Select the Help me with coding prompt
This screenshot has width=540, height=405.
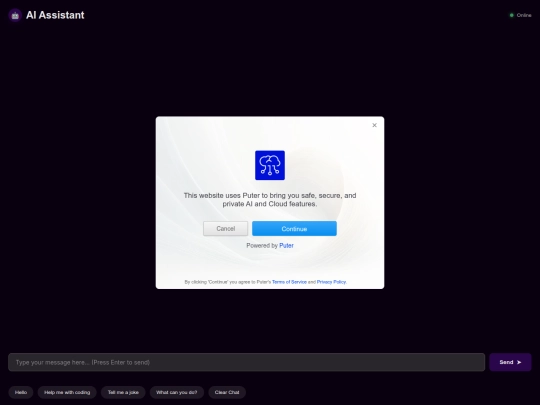(67, 392)
